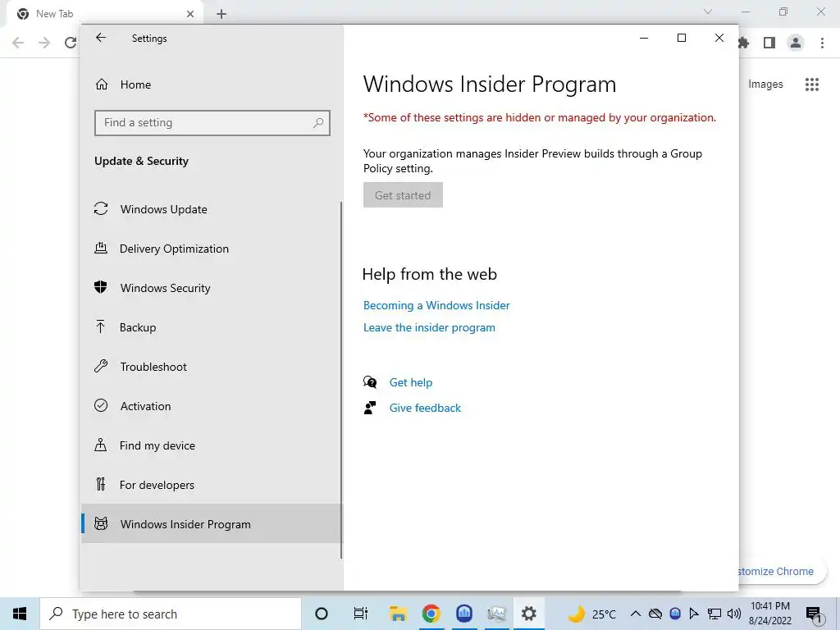Click the network tray icon
The width and height of the screenshot is (840, 630).
pos(714,614)
